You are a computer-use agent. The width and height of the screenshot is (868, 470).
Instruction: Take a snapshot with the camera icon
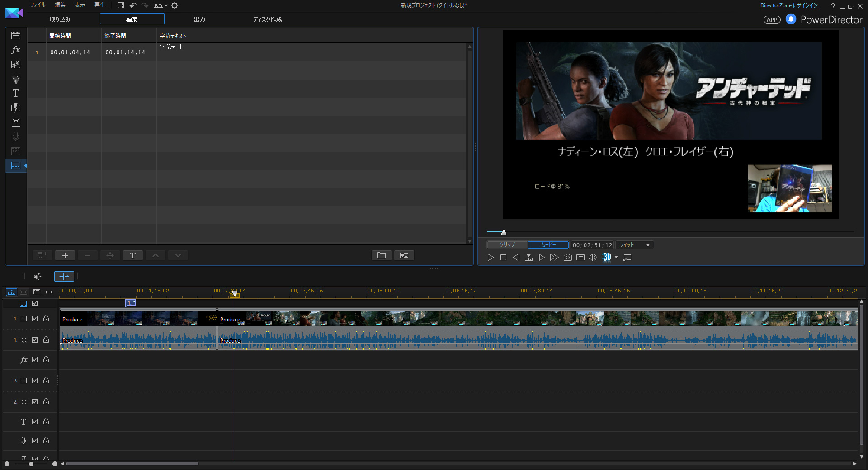[x=567, y=258]
